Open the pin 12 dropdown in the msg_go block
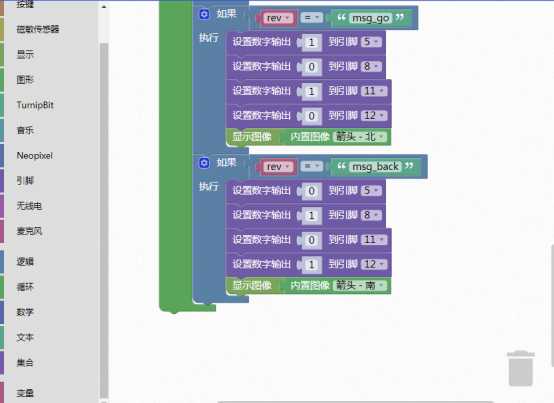This screenshot has height=403, width=554. [374, 115]
